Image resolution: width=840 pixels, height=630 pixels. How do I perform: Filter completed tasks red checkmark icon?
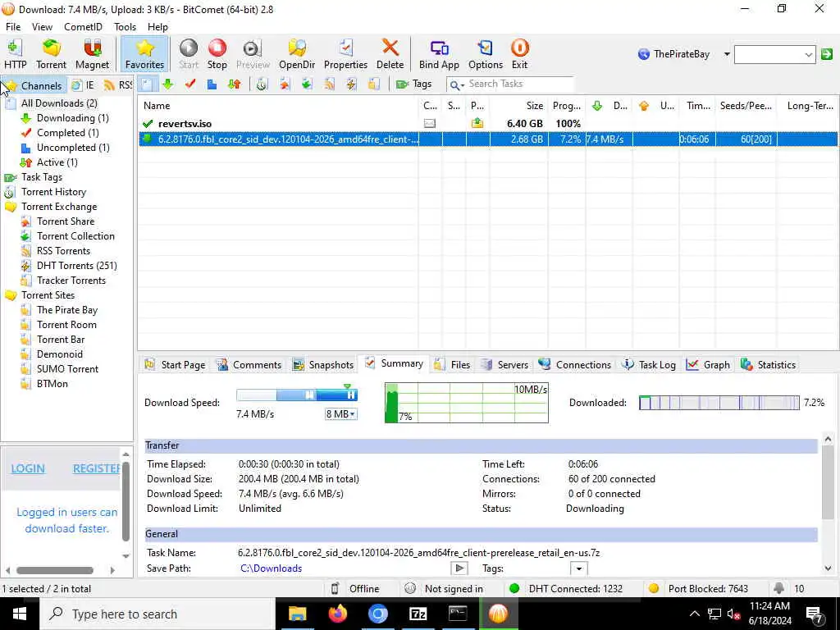pos(190,84)
